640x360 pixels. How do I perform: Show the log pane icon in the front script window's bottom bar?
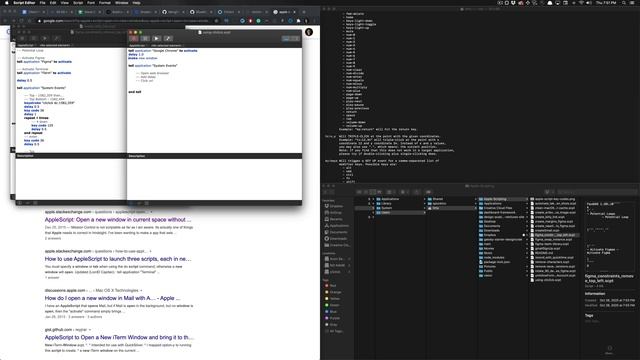(147, 203)
